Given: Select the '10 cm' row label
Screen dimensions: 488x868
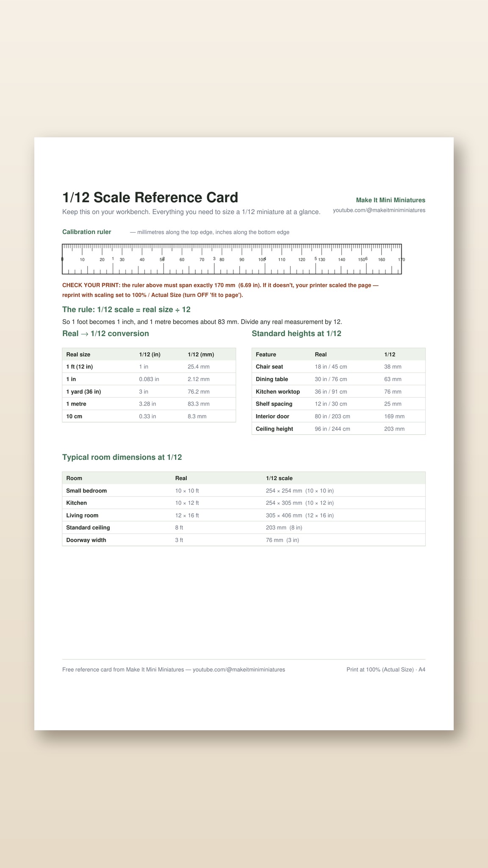Looking at the screenshot, I should [x=74, y=416].
